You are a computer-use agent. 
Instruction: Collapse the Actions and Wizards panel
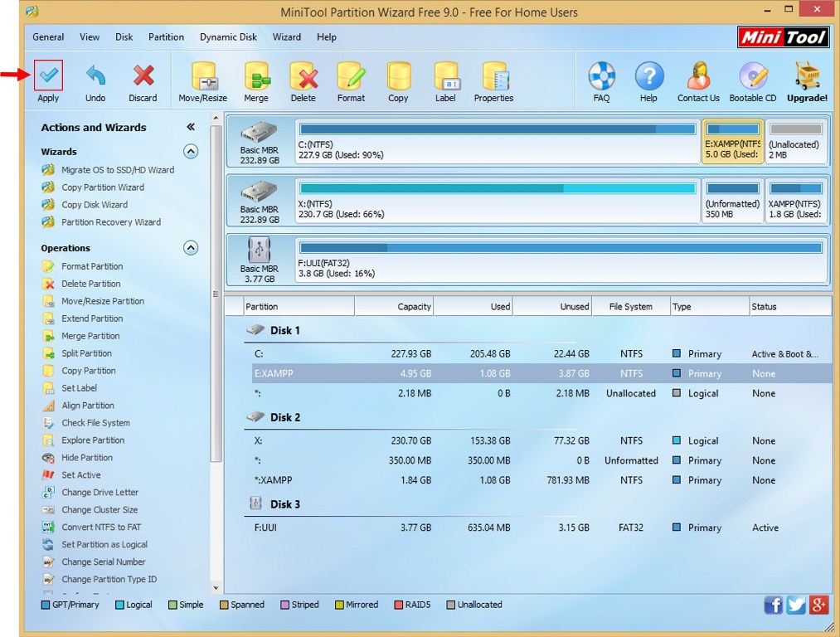(191, 127)
